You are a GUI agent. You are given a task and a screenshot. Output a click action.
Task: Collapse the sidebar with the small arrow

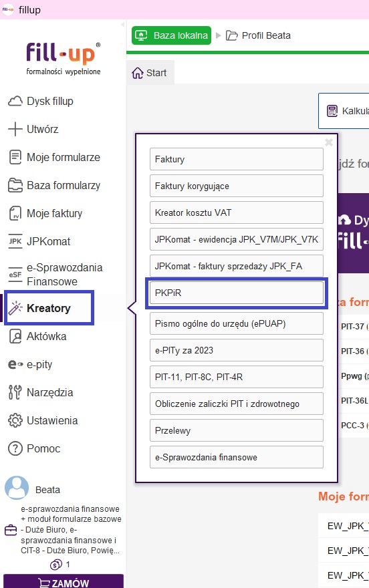(122, 24)
